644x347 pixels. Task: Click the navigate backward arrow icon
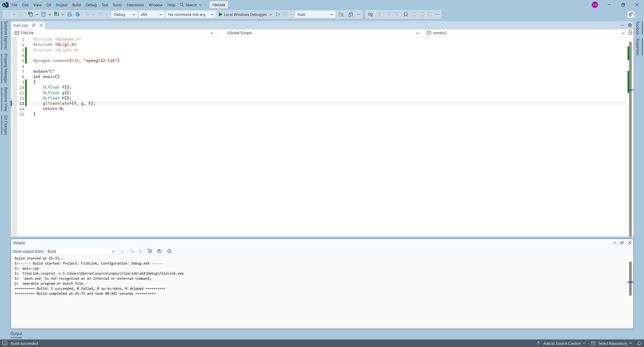(8, 14)
